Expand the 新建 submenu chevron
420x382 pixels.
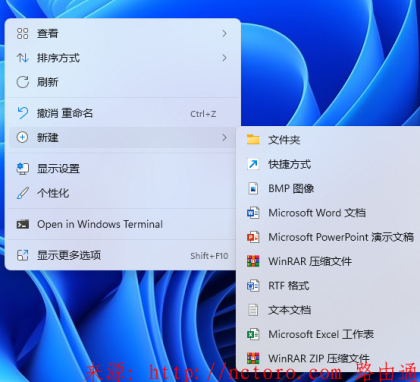(224, 137)
